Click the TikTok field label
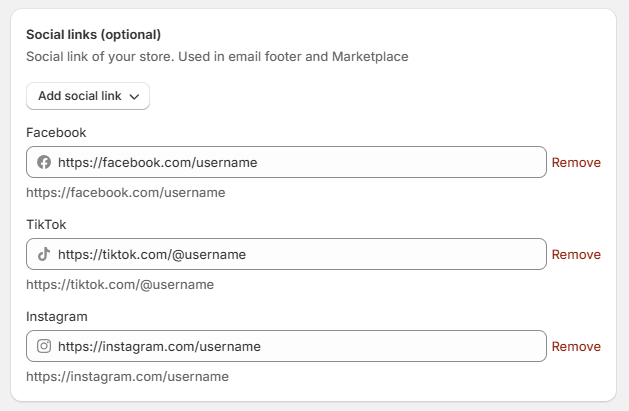629x411 pixels. pos(46,224)
